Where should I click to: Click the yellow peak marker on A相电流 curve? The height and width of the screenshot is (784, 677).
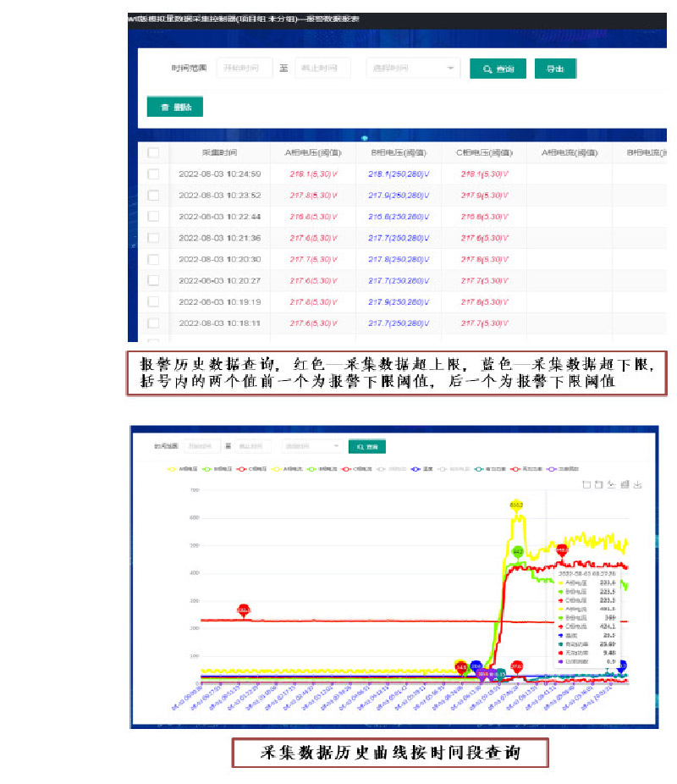pyautogui.click(x=516, y=505)
